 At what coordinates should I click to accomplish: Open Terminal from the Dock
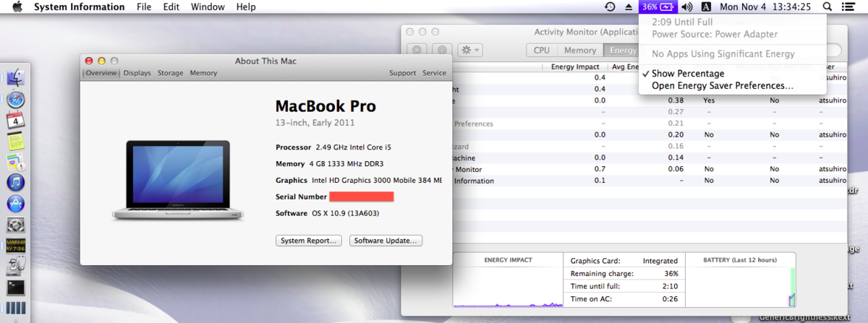click(x=16, y=288)
